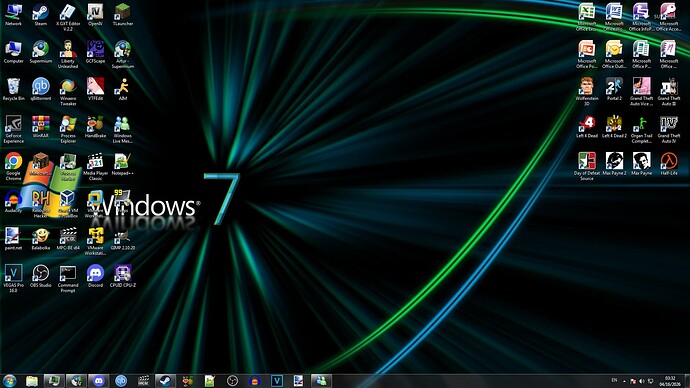Open the Recycle Bin
Screen dimensions: 690x388
coord(13,89)
